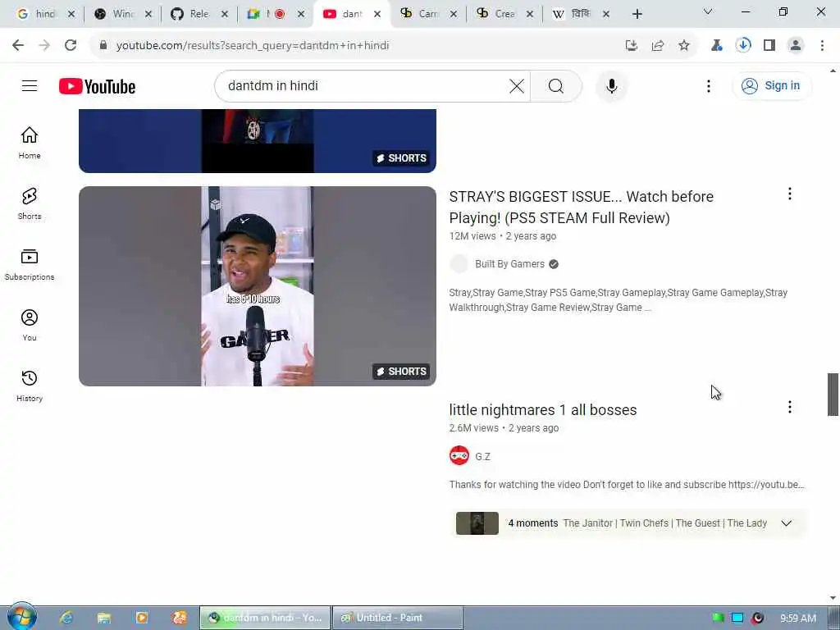The width and height of the screenshot is (840, 630).
Task: Open the Chrome three-dot menu
Action: click(822, 46)
